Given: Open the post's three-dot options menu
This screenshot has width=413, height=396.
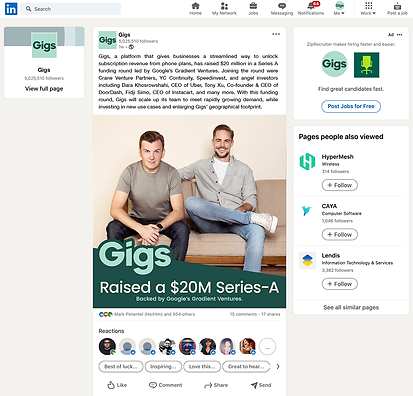Looking at the screenshot, I should [276, 34].
